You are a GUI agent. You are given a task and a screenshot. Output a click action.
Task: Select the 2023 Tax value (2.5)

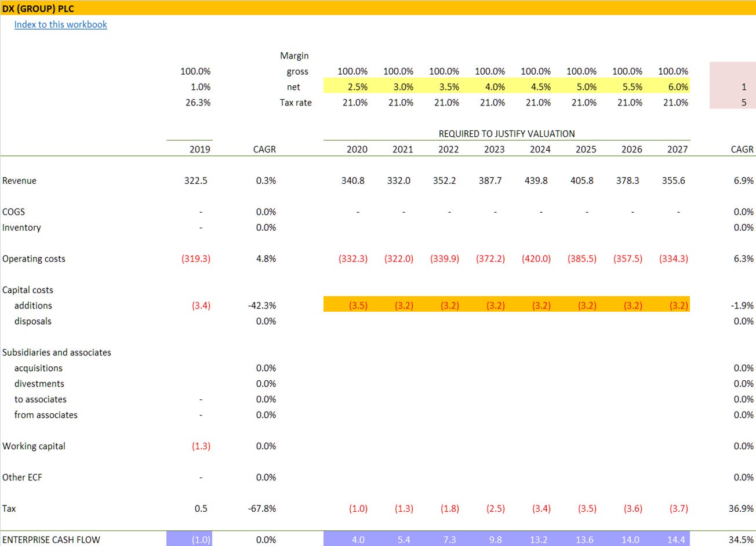[496, 509]
